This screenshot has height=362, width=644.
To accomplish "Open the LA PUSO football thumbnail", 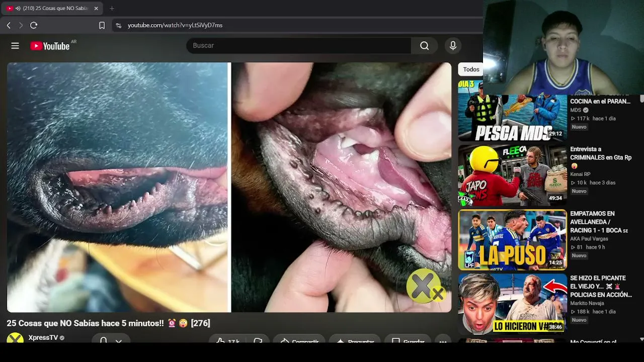I will click(512, 240).
